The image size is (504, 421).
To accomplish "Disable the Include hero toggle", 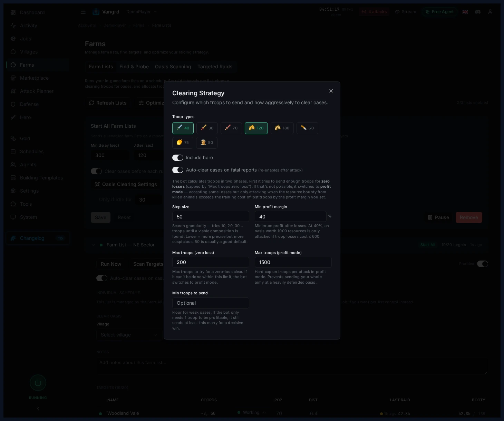I will click(x=178, y=158).
